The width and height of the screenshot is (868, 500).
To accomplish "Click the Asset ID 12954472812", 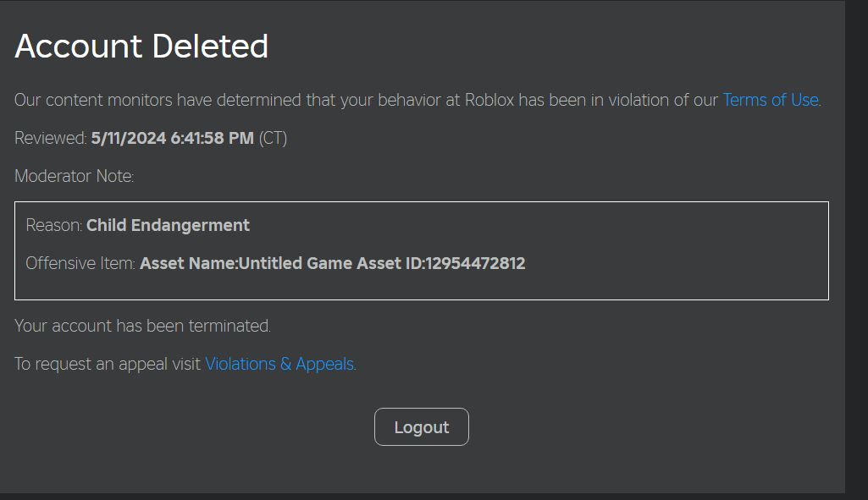I will [479, 263].
